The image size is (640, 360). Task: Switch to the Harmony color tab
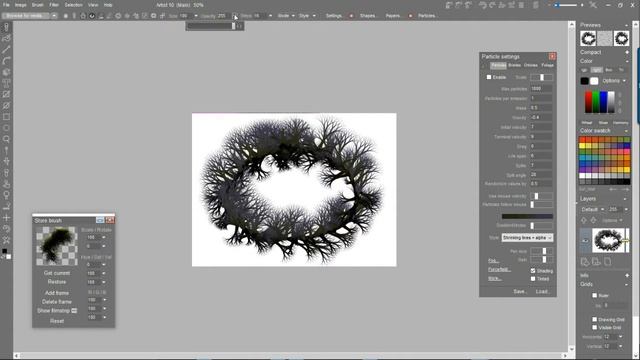click(620, 123)
